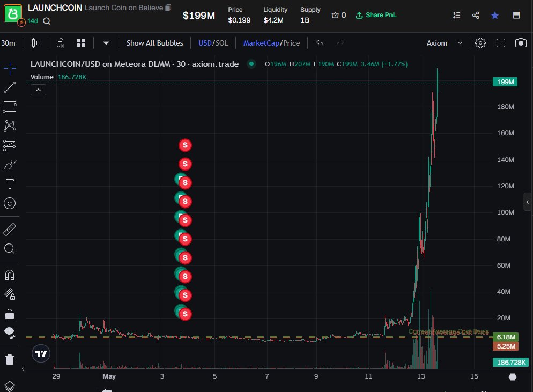Click Show All Bubbles
The width and height of the screenshot is (533, 392).
coord(154,43)
